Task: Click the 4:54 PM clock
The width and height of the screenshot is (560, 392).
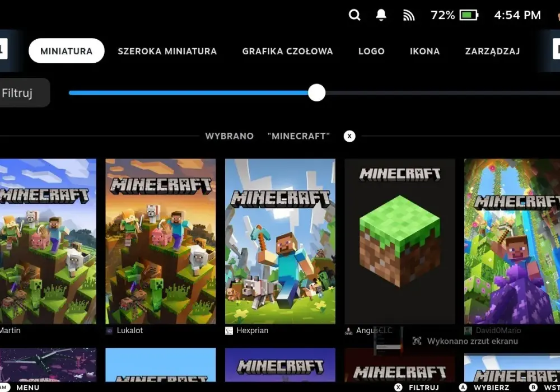Action: pos(517,15)
